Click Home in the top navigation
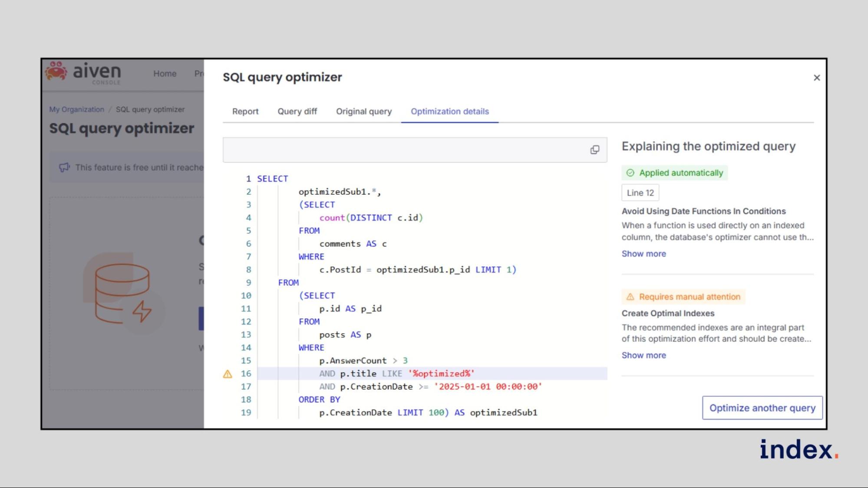Screen dimensions: 868x488 pos(165,74)
